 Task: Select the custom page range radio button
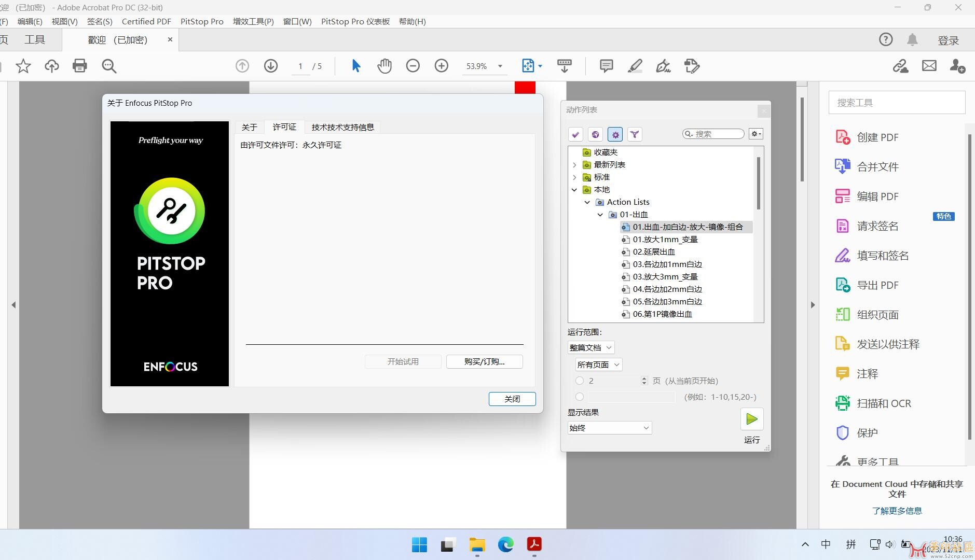(580, 397)
